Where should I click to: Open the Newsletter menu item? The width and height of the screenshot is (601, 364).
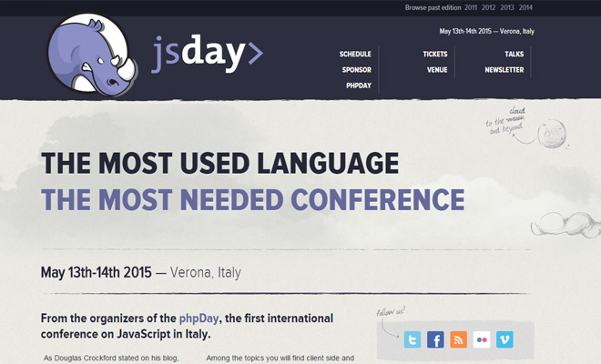pyautogui.click(x=504, y=70)
